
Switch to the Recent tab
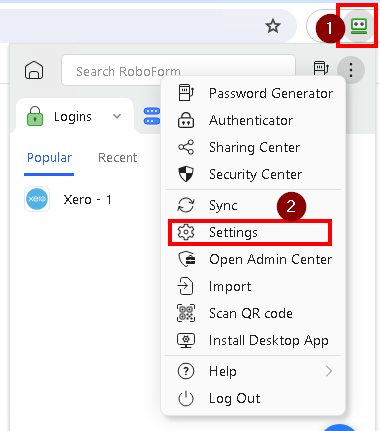(117, 157)
